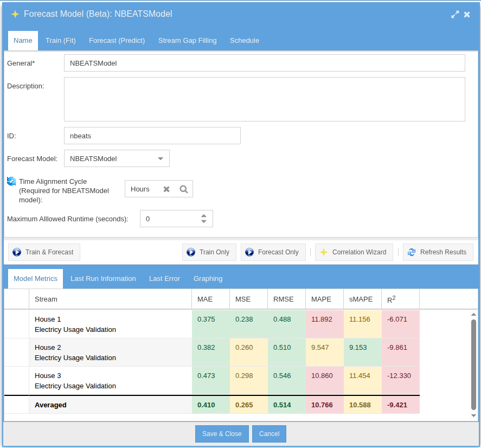Viewport: 481px width, 448px height.
Task: Sort by the RMSE column header
Action: [x=286, y=299]
